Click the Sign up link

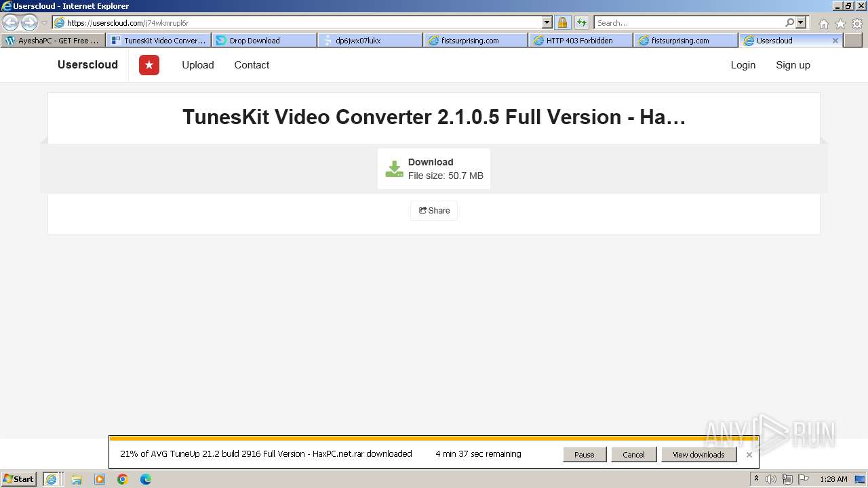click(x=793, y=65)
